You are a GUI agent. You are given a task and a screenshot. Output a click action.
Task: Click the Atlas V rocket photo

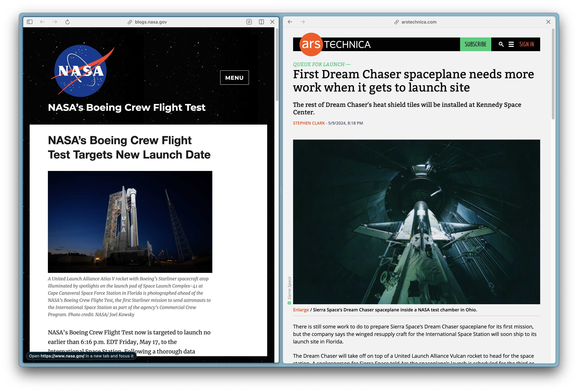click(x=130, y=222)
